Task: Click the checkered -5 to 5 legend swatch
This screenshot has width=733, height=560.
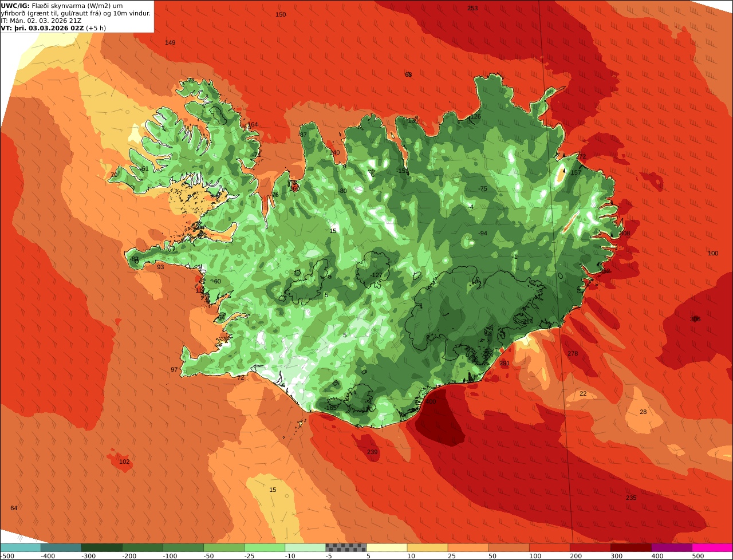Action: [345, 547]
